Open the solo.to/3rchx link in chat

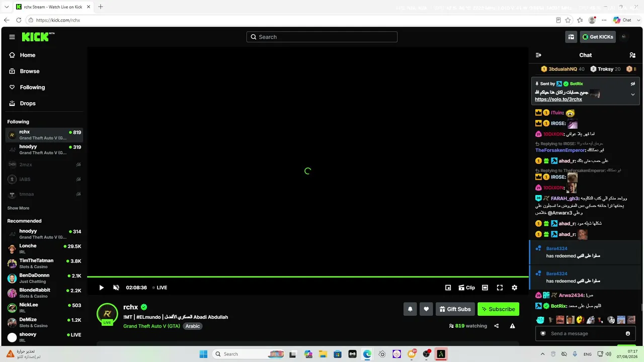(x=558, y=100)
